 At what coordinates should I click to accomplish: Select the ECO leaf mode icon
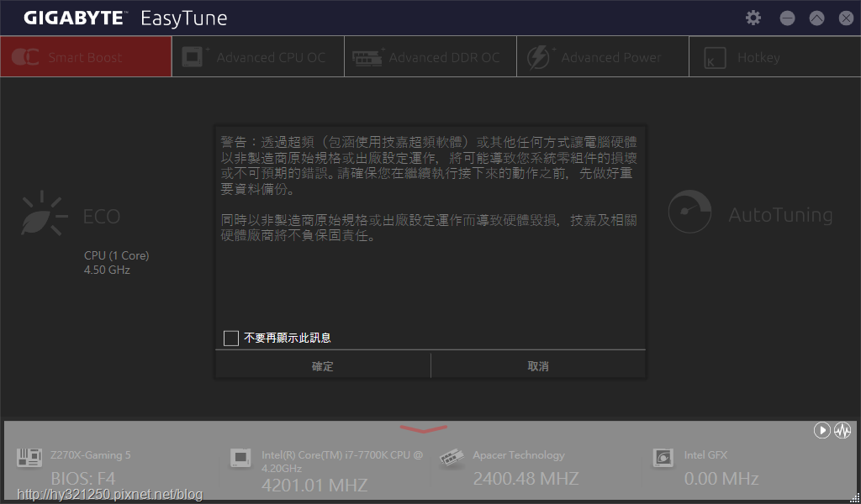point(44,214)
